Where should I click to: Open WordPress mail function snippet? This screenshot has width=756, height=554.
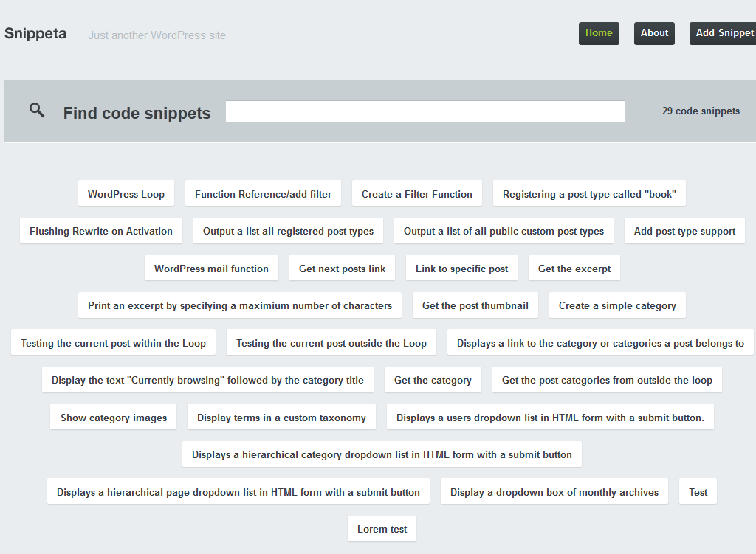click(211, 269)
